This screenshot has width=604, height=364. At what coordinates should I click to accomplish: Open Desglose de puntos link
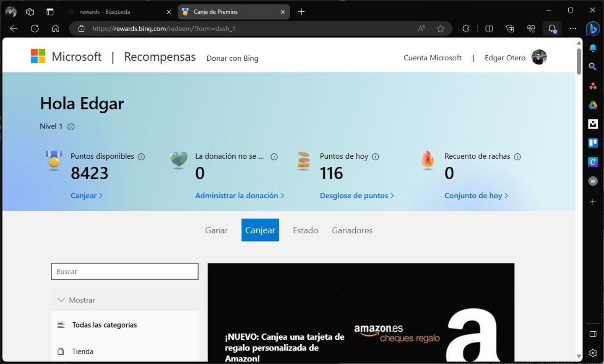[x=357, y=196]
